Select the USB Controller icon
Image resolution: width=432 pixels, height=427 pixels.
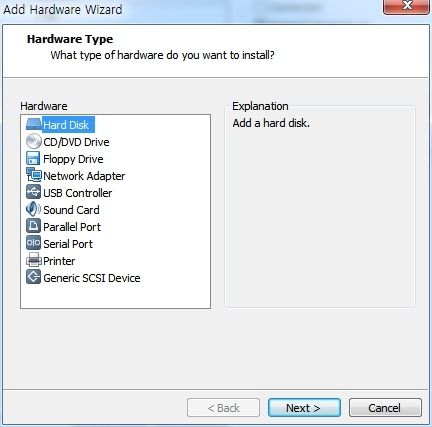[x=34, y=192]
